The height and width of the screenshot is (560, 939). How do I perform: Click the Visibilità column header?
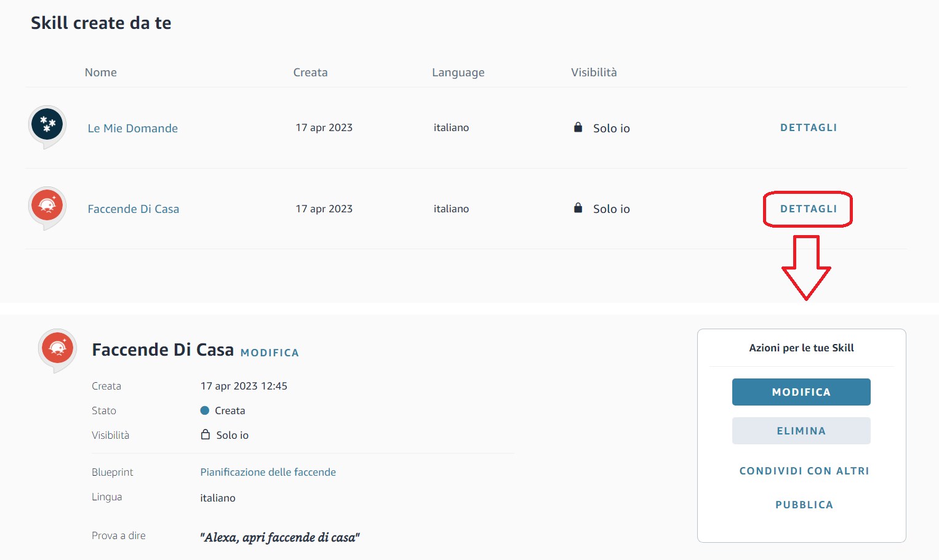coord(594,73)
